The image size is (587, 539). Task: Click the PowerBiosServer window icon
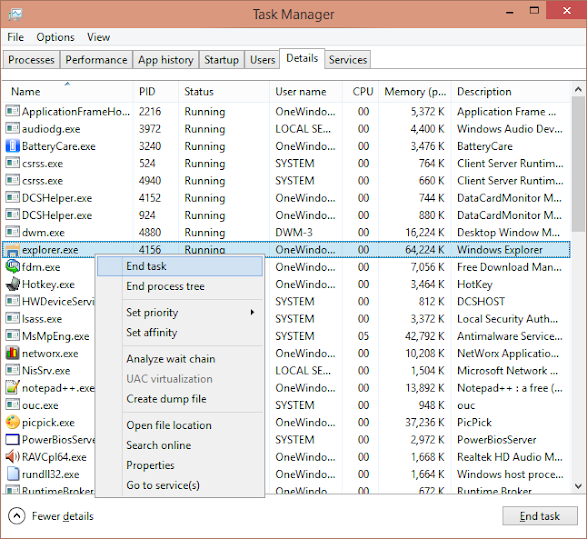tap(12, 439)
